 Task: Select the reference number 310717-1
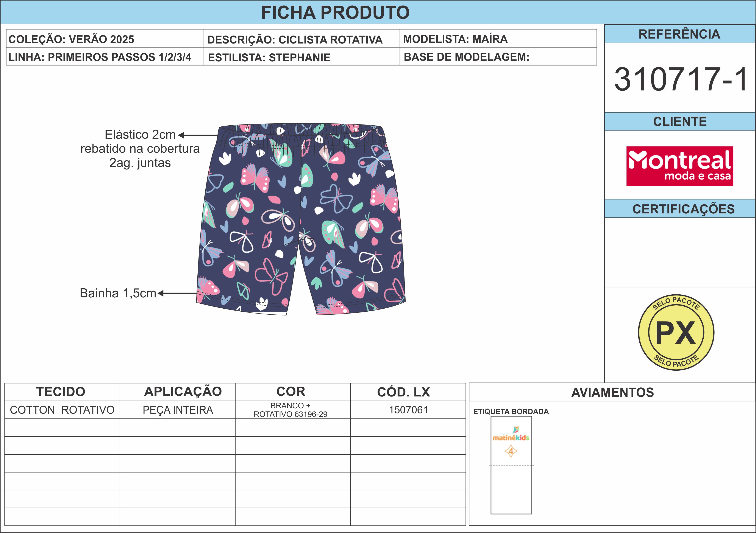[x=681, y=79]
